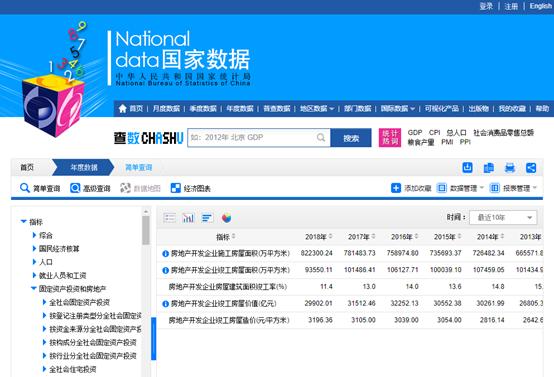The image size is (554, 377).
Task: Sort the 2015年 column
Action: coord(459,236)
